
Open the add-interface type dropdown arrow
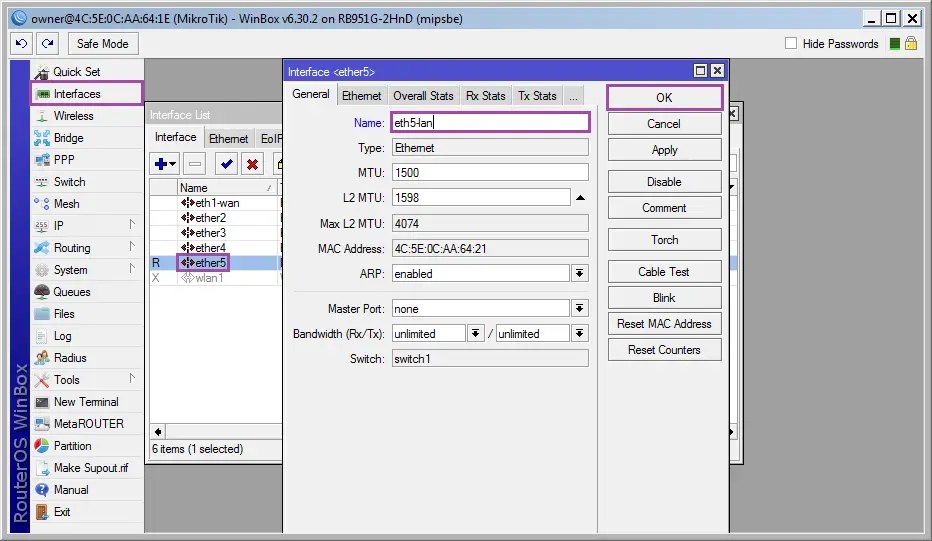[x=172, y=164]
